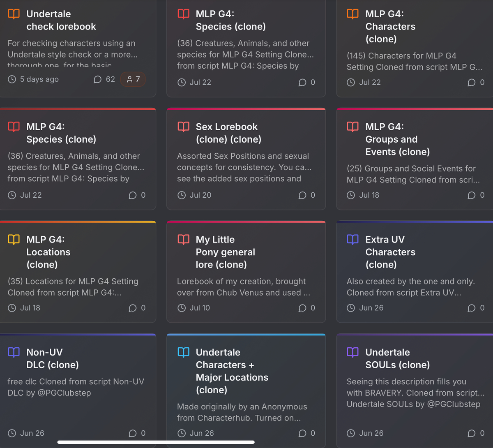The image size is (493, 448).
Task: Click clock icon on MLP G4: Locations (clone) card
Action: 12,308
